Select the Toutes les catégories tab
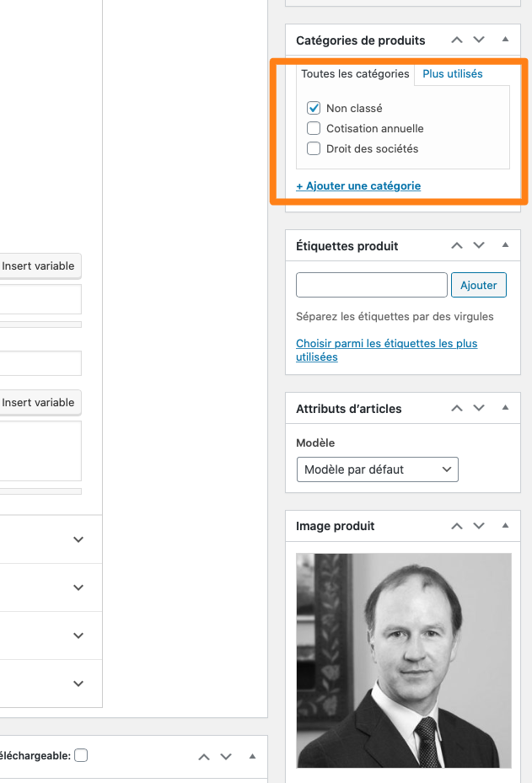 pyautogui.click(x=355, y=74)
